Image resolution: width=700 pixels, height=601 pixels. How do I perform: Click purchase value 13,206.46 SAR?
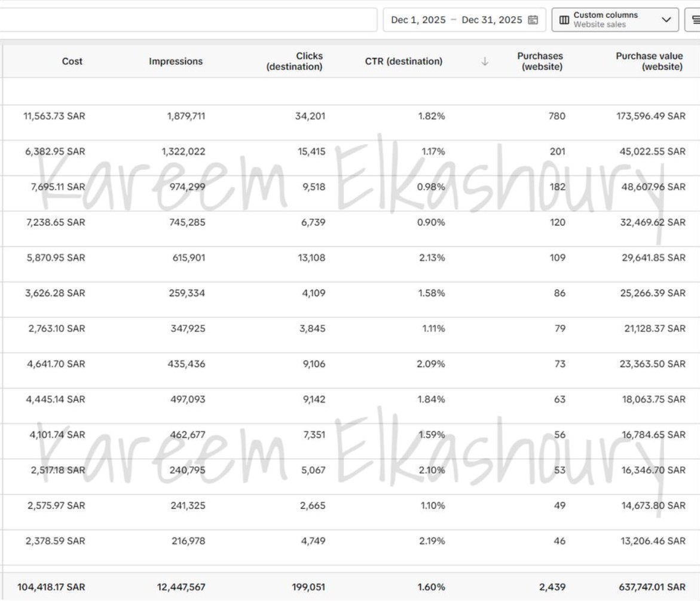click(x=653, y=541)
